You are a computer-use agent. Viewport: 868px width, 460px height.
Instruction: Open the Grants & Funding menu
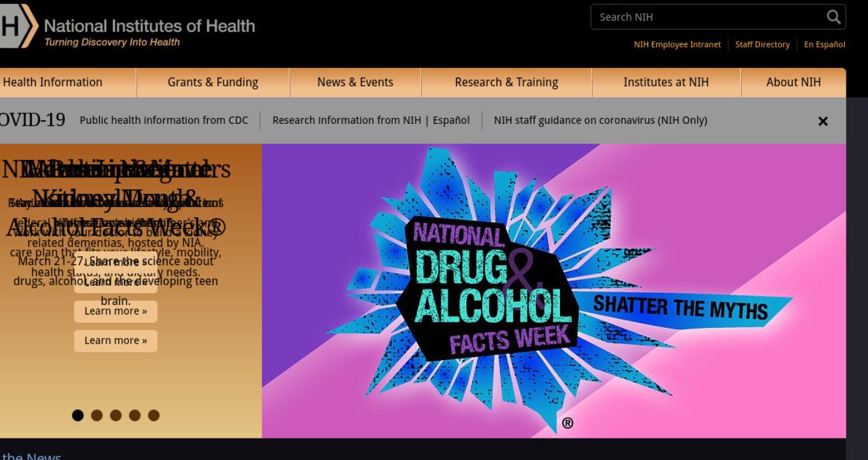(x=213, y=83)
